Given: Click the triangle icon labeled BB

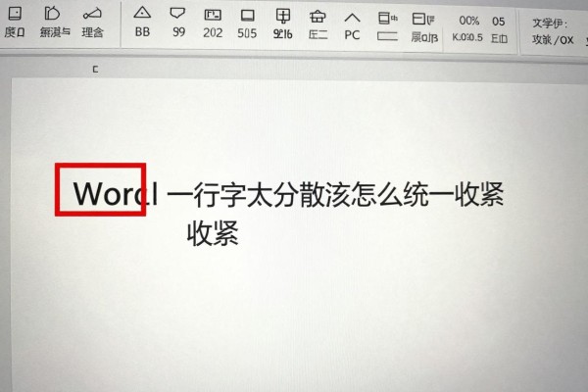Looking at the screenshot, I should click(x=142, y=14).
